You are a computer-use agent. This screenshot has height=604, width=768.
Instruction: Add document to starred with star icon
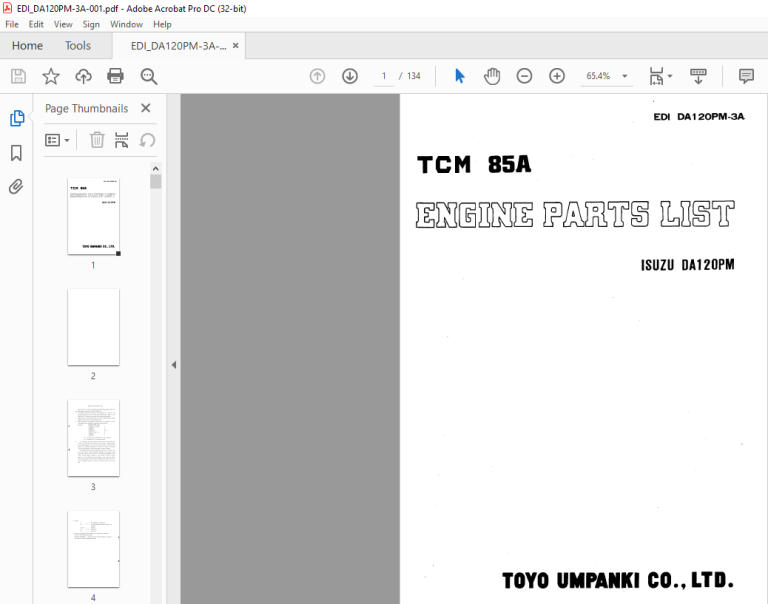tap(51, 76)
